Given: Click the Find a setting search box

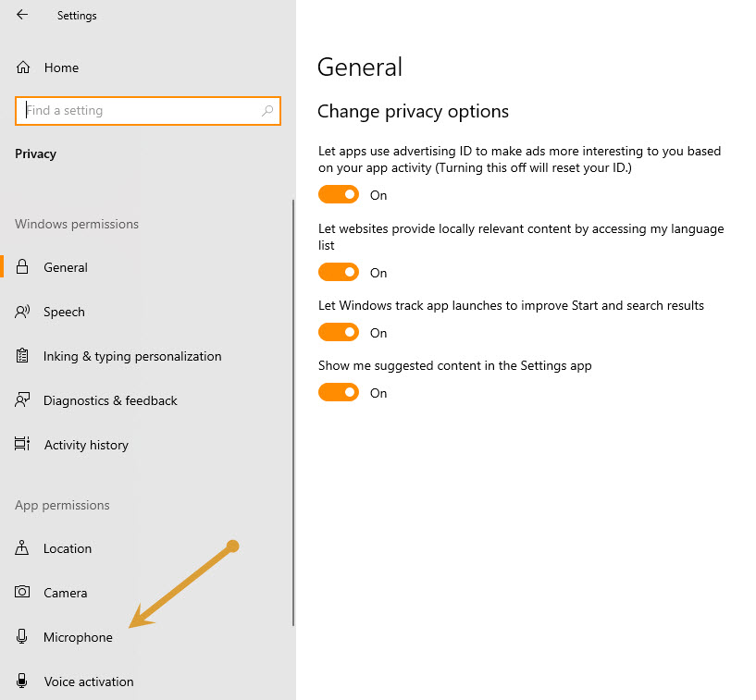Looking at the screenshot, I should pyautogui.click(x=147, y=111).
